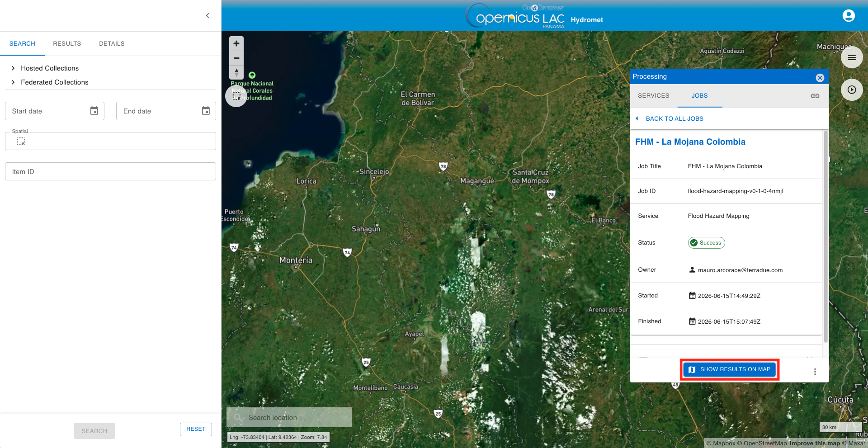This screenshot has width=868, height=448.
Task: Click SHOW RESULTS ON MAP button
Action: pos(729,369)
